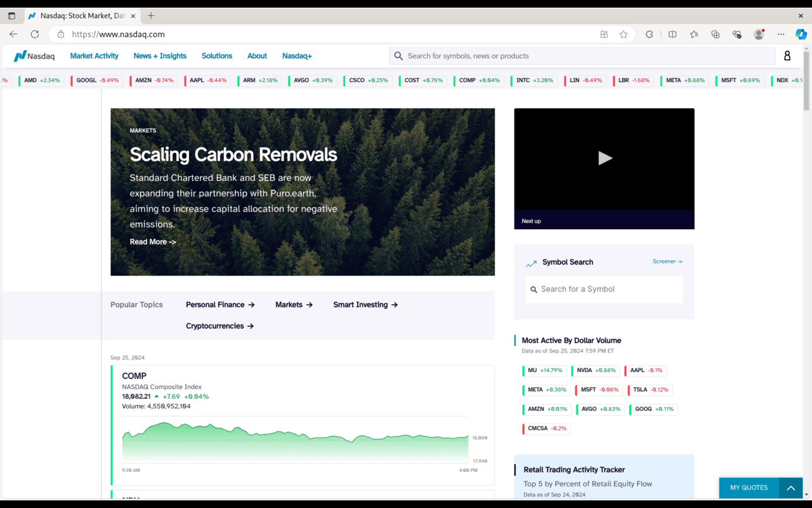Open the Screener link
This screenshot has height=508, width=812.
point(667,262)
